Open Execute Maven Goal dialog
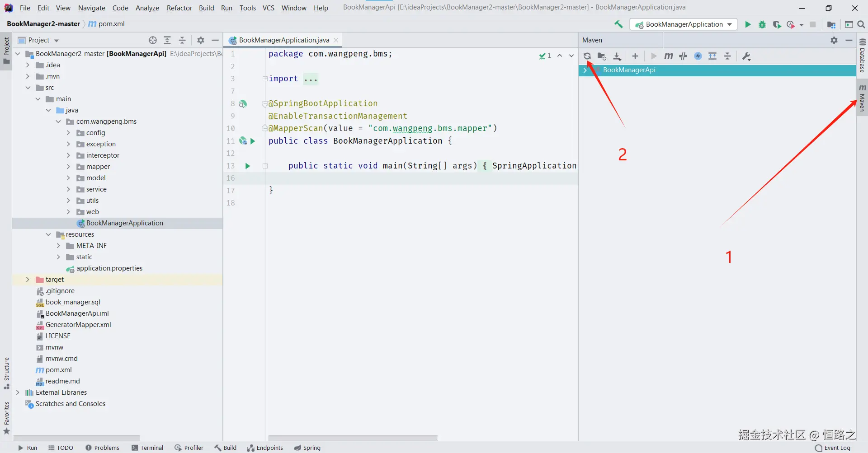This screenshot has height=453, width=868. tap(669, 56)
